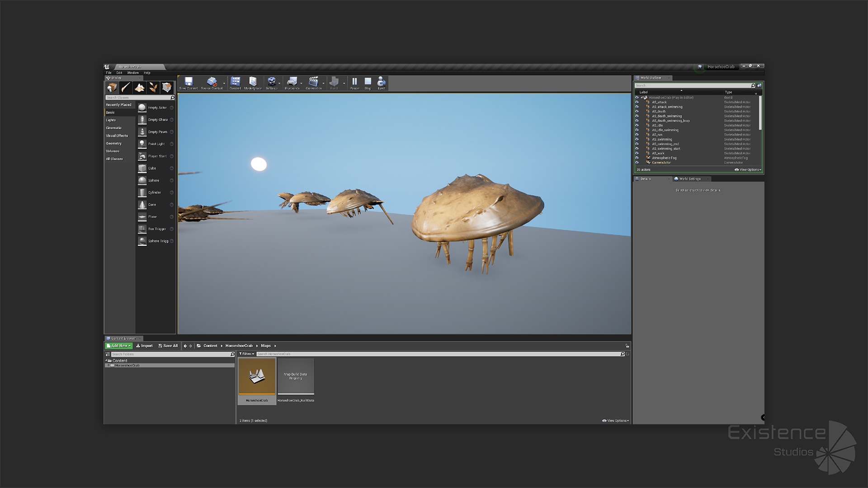Open the Filters dropdown in Content Browser
This screenshot has height=488, width=868.
coord(247,354)
